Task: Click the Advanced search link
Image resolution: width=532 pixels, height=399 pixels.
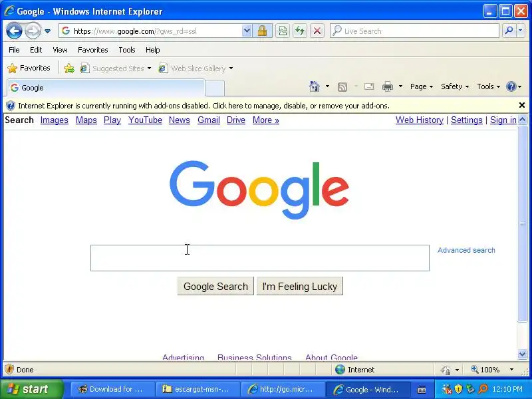Action: [466, 251]
